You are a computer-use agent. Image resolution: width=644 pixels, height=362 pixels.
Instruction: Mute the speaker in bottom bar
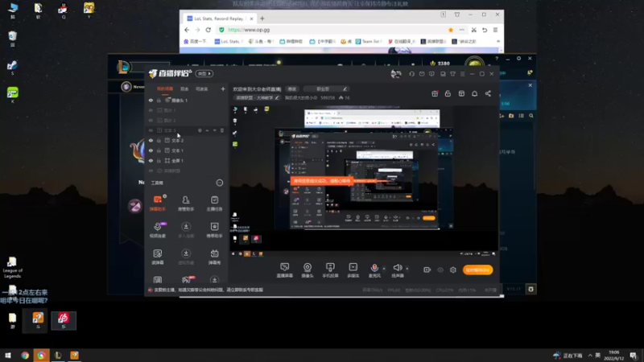click(x=397, y=269)
